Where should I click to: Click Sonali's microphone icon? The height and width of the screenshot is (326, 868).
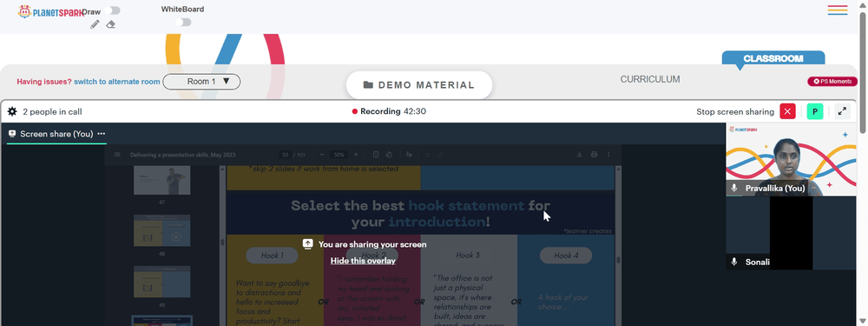pos(734,262)
